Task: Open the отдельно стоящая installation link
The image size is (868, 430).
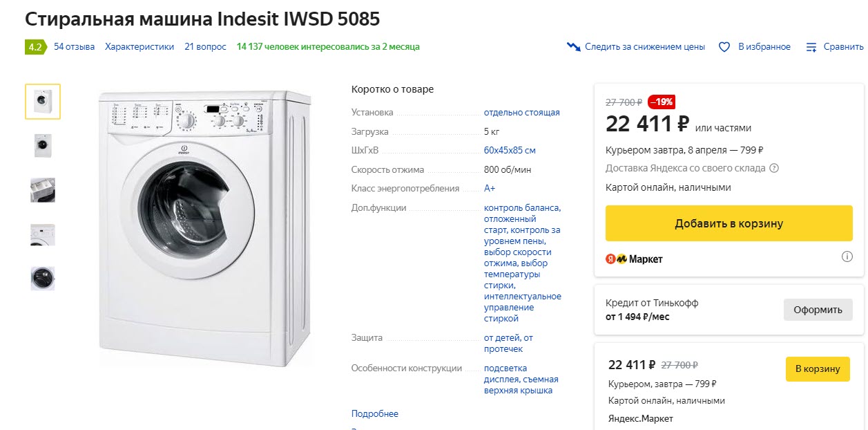Action: (521, 112)
